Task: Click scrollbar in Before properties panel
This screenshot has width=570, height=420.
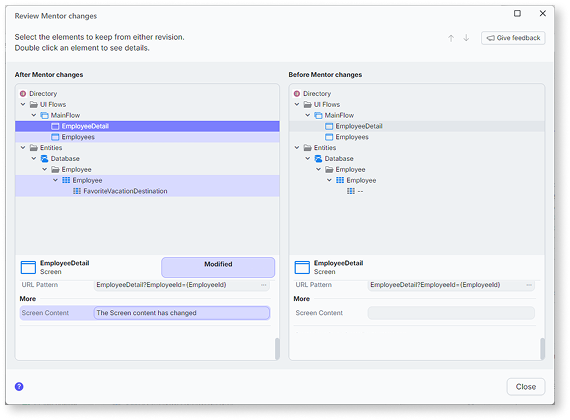Action: pyautogui.click(x=542, y=348)
